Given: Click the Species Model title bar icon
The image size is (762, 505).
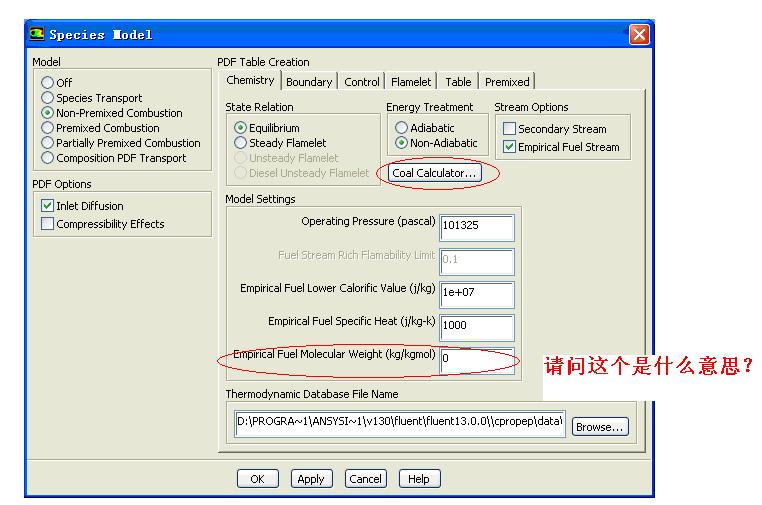Looking at the screenshot, I should click(x=39, y=34).
